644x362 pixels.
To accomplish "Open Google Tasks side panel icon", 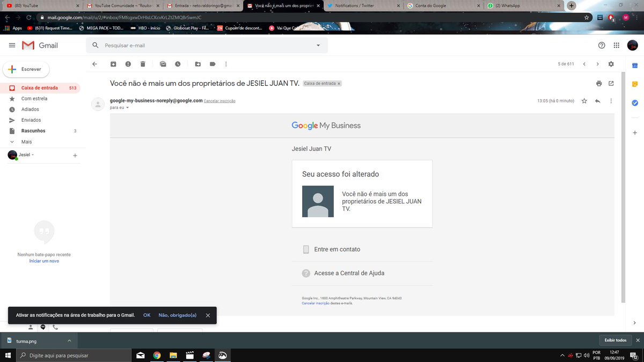I will (x=634, y=103).
